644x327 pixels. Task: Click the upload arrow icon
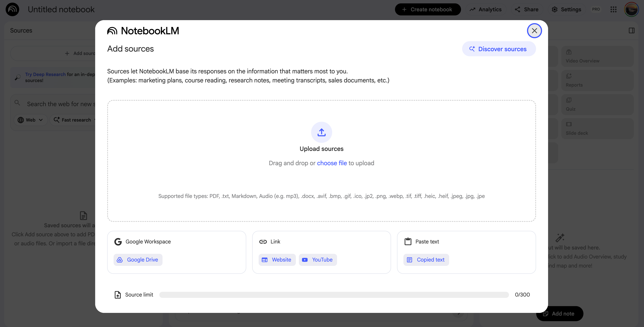coord(321,132)
